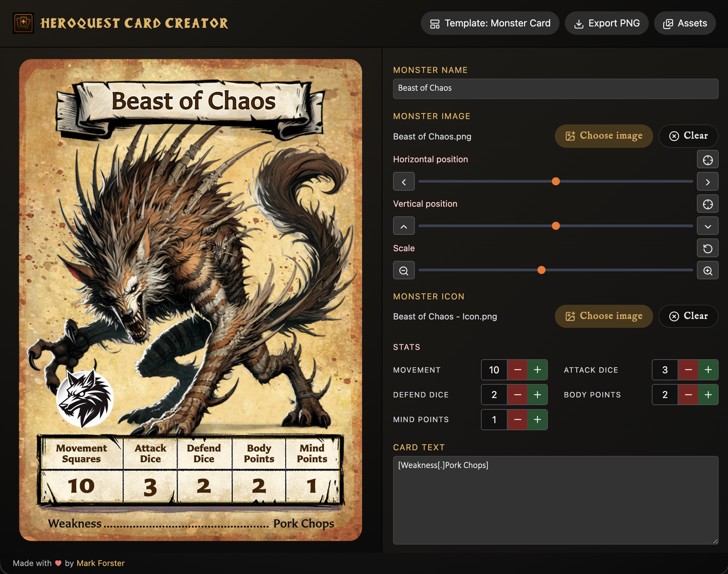Export the card as PNG
728x574 pixels.
click(x=606, y=23)
